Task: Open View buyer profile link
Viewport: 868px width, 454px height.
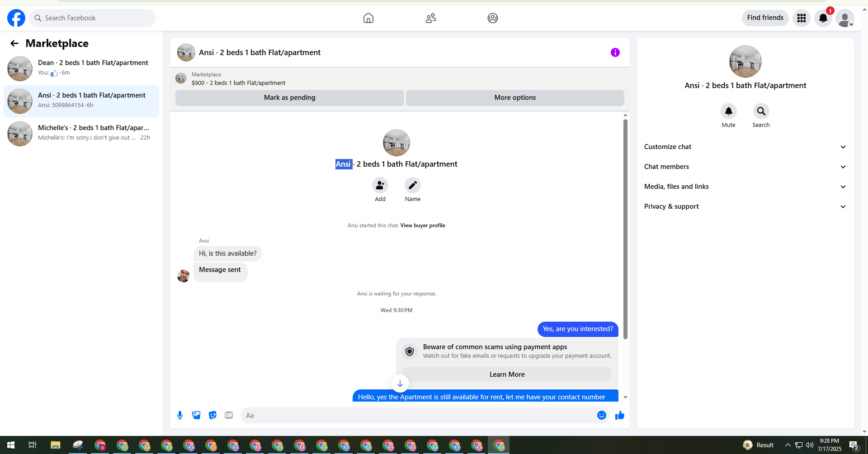Action: click(423, 225)
